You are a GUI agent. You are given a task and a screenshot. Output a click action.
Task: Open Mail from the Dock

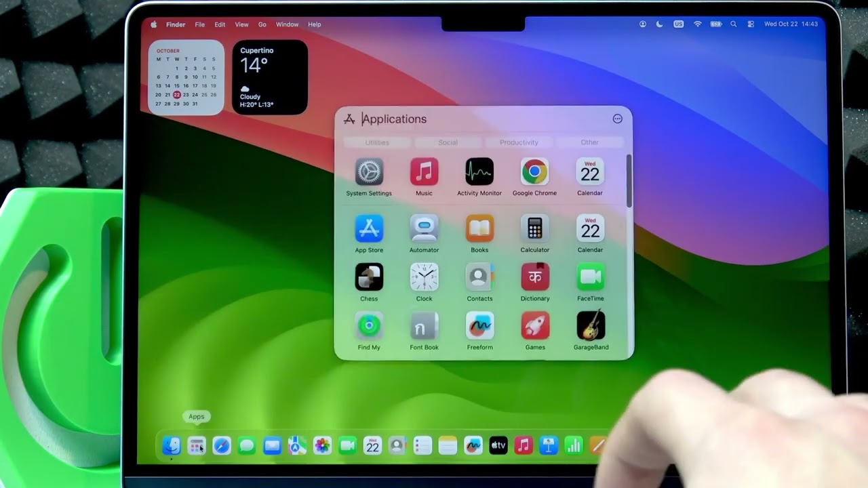[x=272, y=445]
